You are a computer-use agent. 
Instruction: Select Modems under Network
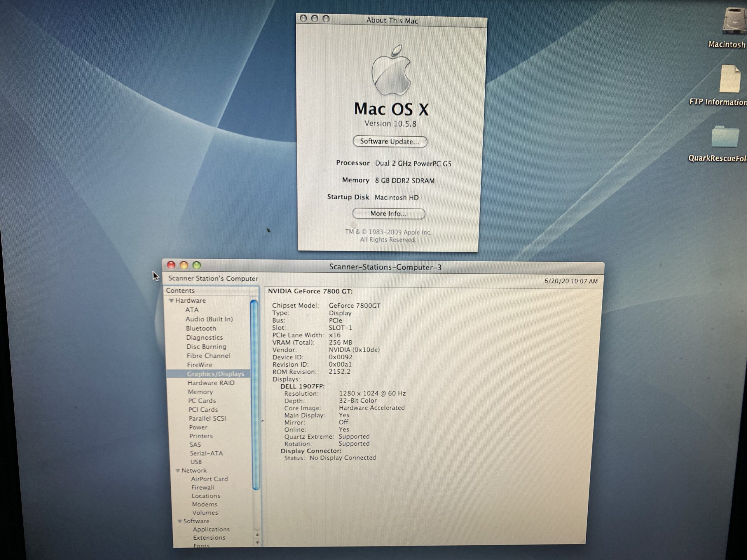(x=205, y=504)
